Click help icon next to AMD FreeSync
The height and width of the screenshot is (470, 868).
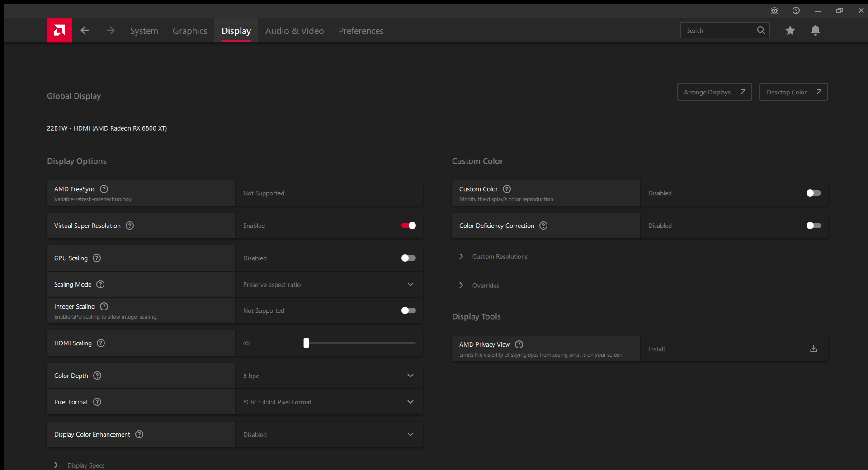tap(104, 189)
